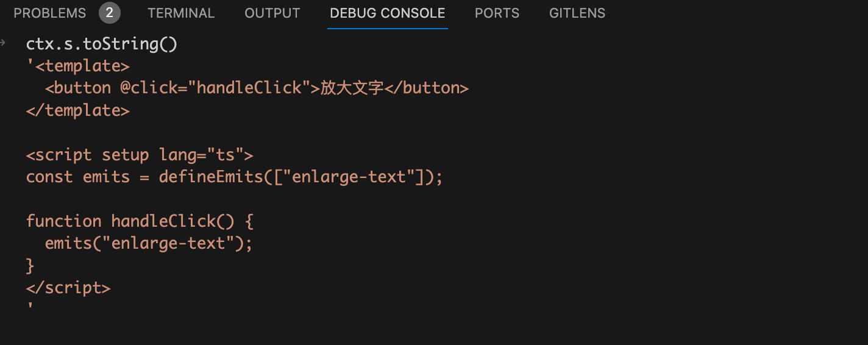This screenshot has width=868, height=345.
Task: Show the GITLENS tab
Action: click(x=577, y=13)
